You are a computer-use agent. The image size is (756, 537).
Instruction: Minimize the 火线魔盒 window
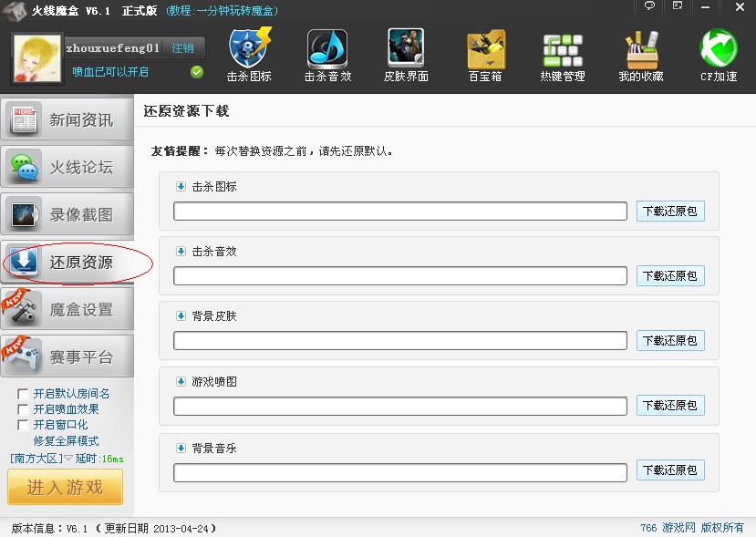705,6
